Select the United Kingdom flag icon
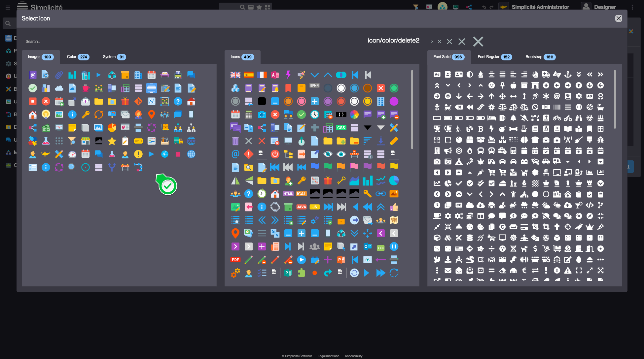The height and width of the screenshot is (359, 644). click(235, 75)
